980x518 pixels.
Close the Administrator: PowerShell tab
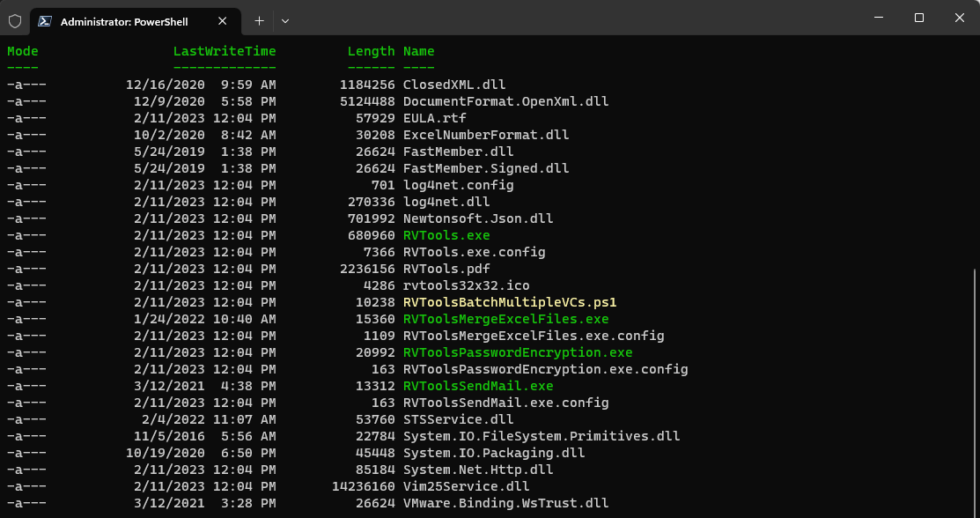[x=222, y=21]
